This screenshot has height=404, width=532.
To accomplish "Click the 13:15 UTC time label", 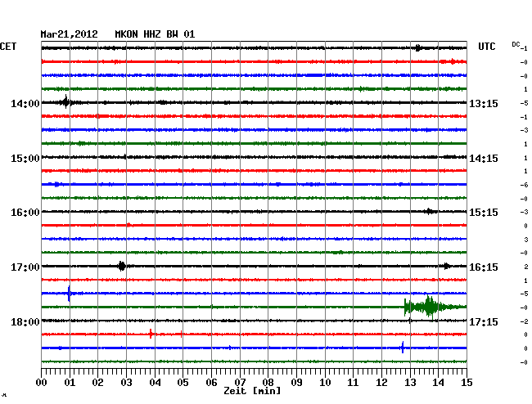I will (x=484, y=103).
